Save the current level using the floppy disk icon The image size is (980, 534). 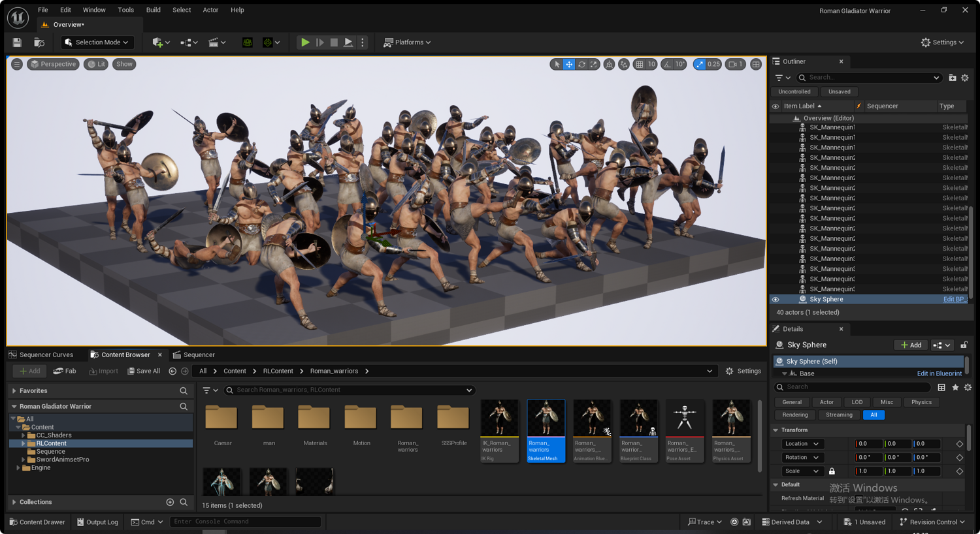coord(17,42)
